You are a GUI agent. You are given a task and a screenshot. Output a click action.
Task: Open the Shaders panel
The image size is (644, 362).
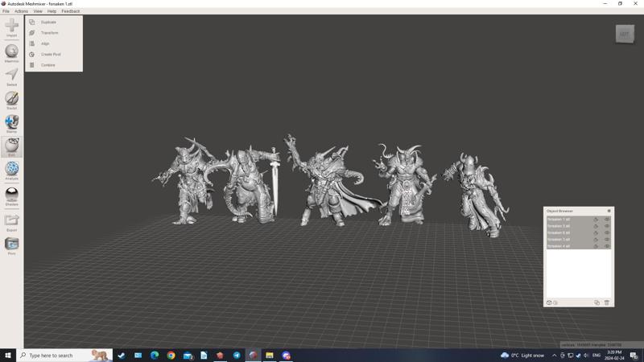click(x=11, y=194)
